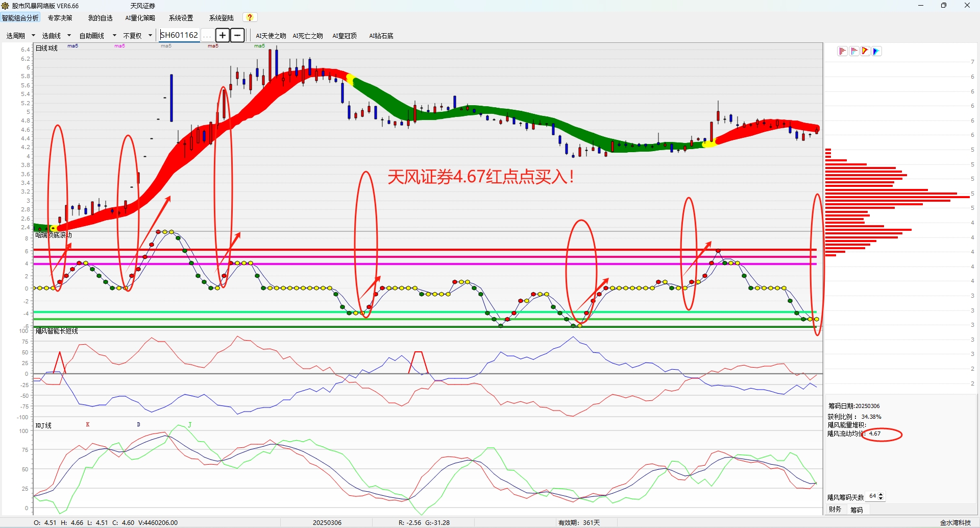Click the minus zoom-out button

click(x=237, y=35)
